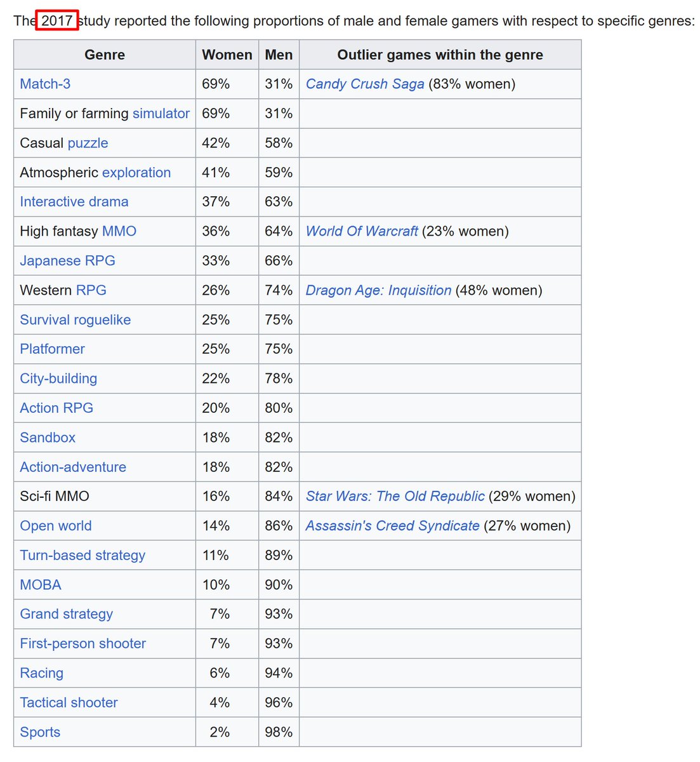Screen dimensions: 700x762
Task: Click the RPG link in Western RPG row
Action: (x=91, y=290)
